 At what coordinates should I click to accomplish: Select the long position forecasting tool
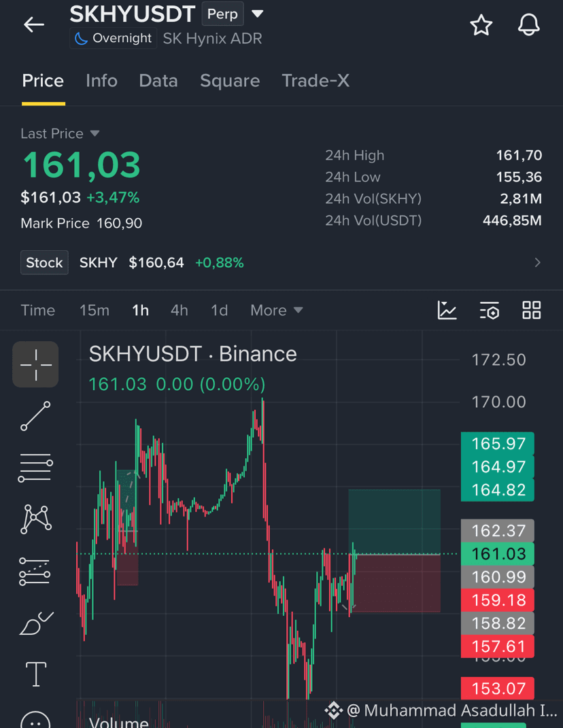tap(35, 571)
